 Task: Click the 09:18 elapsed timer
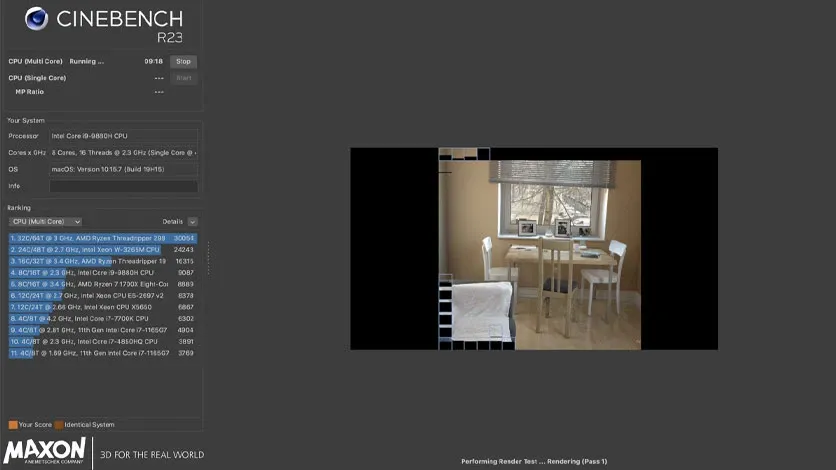tap(154, 61)
